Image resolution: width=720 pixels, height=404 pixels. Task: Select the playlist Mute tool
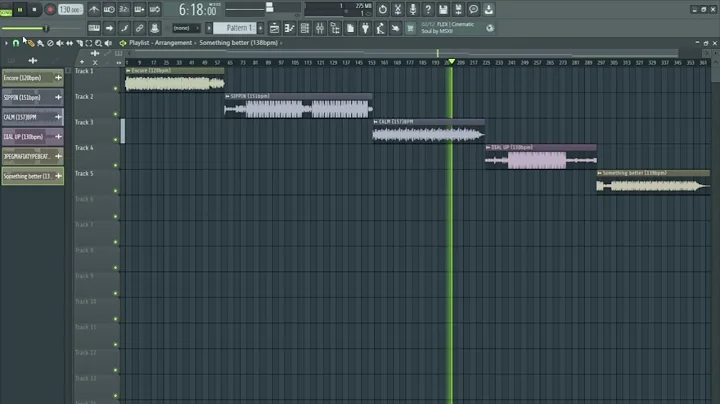60,43
